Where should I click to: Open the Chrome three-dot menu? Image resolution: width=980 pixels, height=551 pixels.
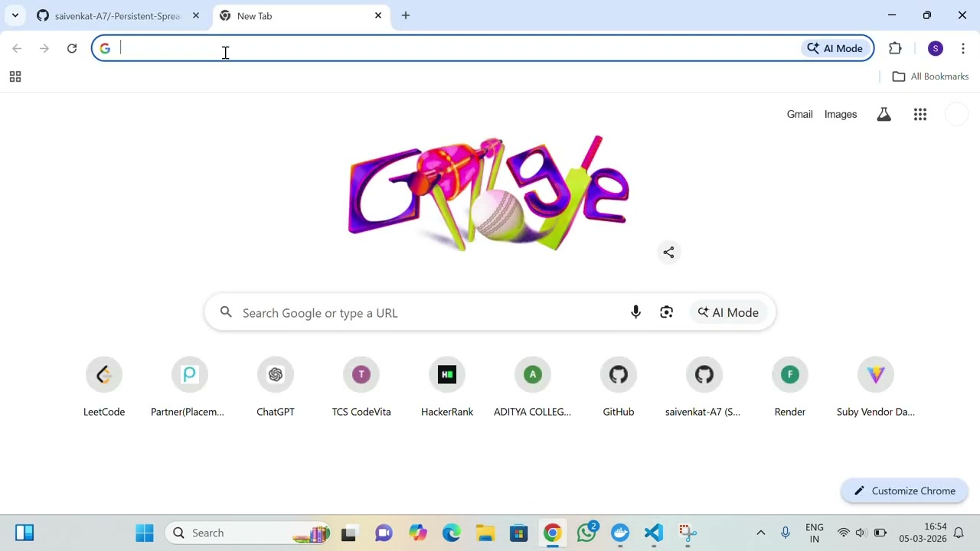962,48
